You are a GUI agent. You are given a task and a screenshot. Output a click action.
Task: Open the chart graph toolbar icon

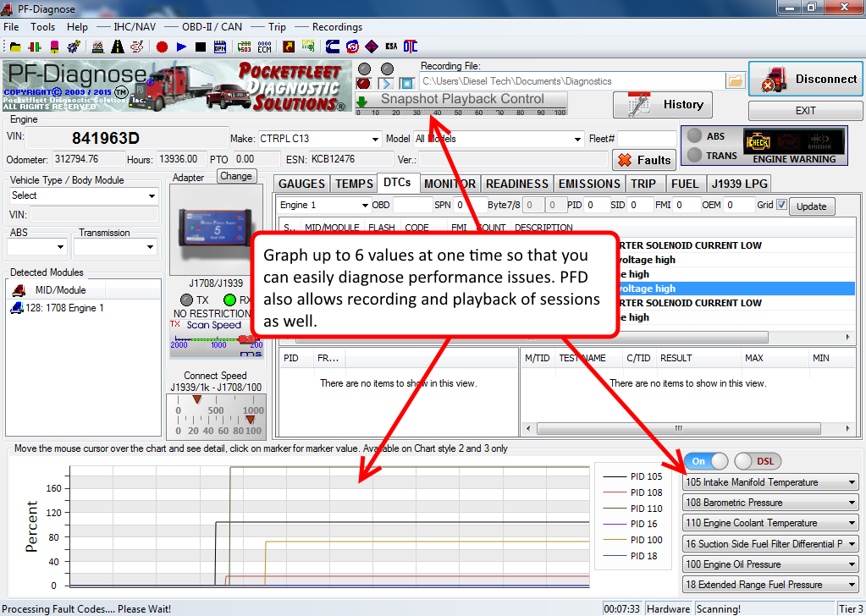point(97,47)
